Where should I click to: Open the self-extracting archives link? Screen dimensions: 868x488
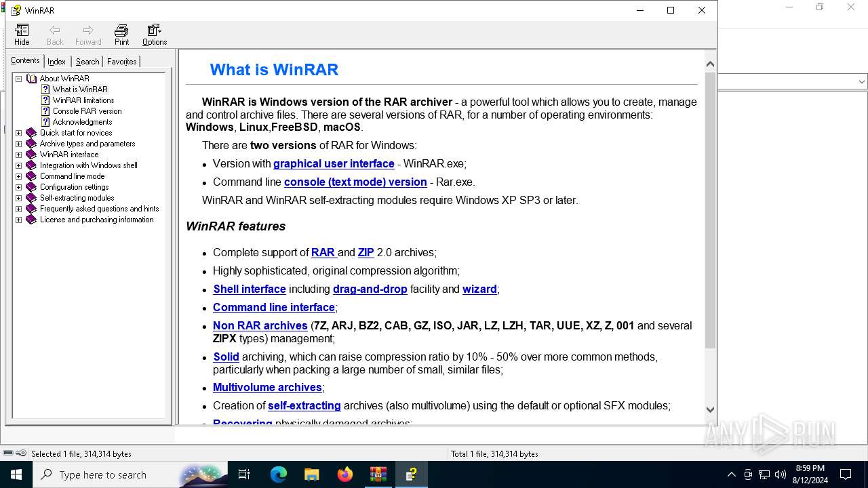click(304, 405)
